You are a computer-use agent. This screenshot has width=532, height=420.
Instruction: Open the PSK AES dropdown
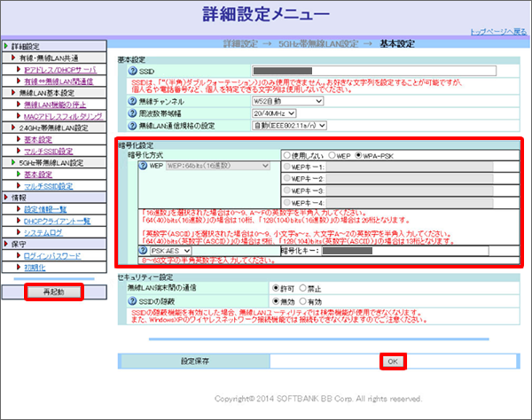click(x=170, y=251)
